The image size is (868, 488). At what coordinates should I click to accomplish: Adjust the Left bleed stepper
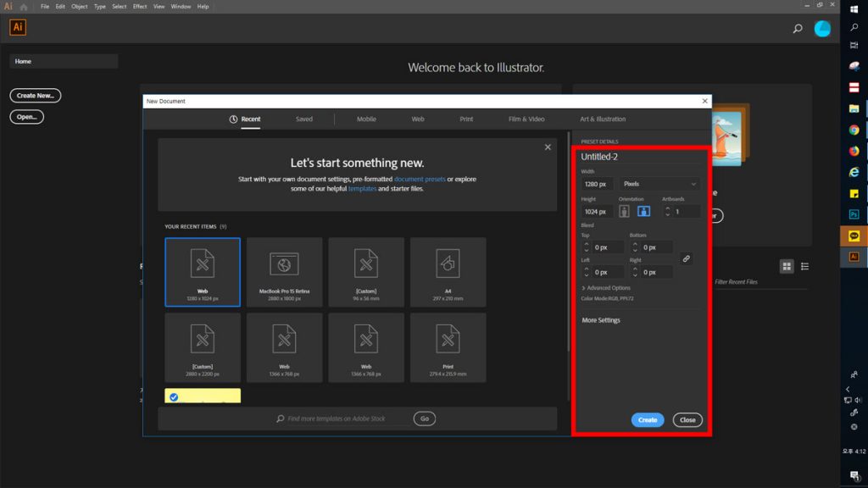(x=587, y=272)
